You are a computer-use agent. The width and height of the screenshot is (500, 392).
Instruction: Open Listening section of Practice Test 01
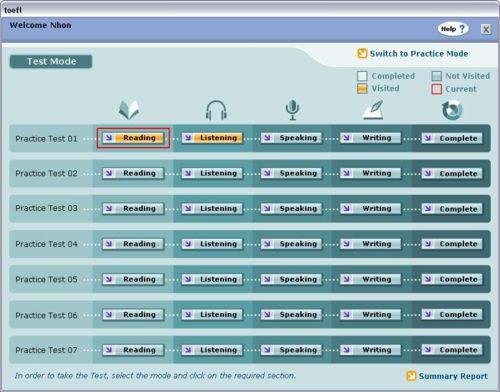(212, 138)
